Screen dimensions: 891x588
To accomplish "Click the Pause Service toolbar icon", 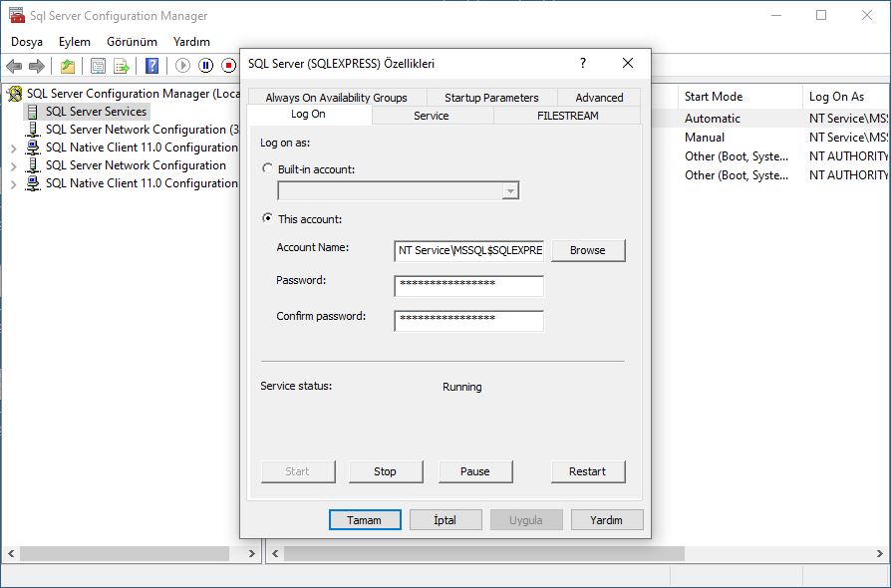I will click(205, 66).
